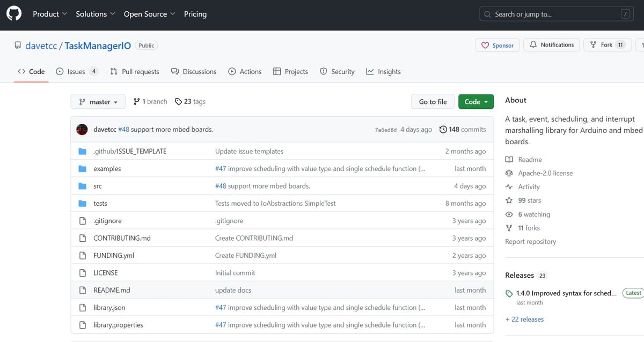644x342 pixels.
Task: Click the file icon for FUNDING.yml
Action: click(83, 256)
